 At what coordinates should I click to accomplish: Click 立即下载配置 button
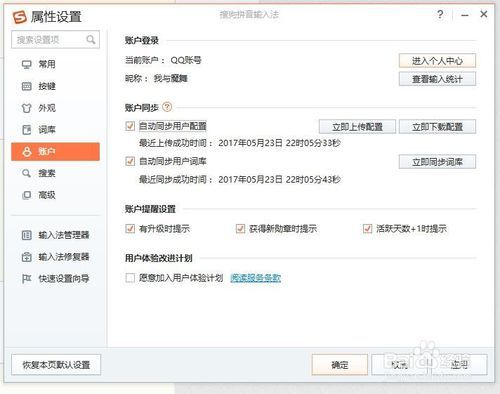tap(437, 127)
